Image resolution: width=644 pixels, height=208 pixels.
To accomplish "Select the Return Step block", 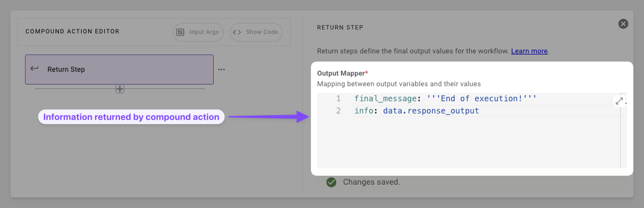I will (x=119, y=70).
